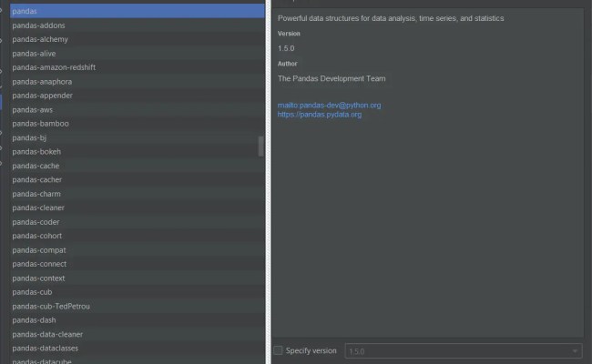Screen dimensions: 592x364
Task: Select pandas-dash package
Action: [137, 320]
